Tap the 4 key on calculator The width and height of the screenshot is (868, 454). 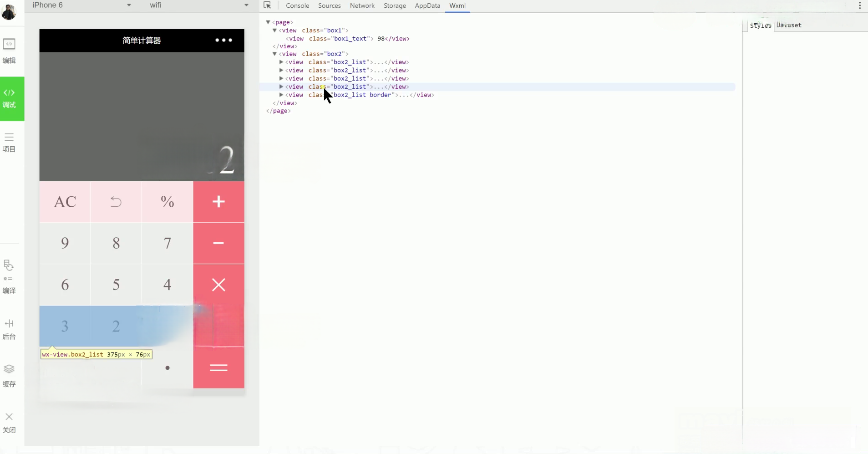tap(168, 285)
